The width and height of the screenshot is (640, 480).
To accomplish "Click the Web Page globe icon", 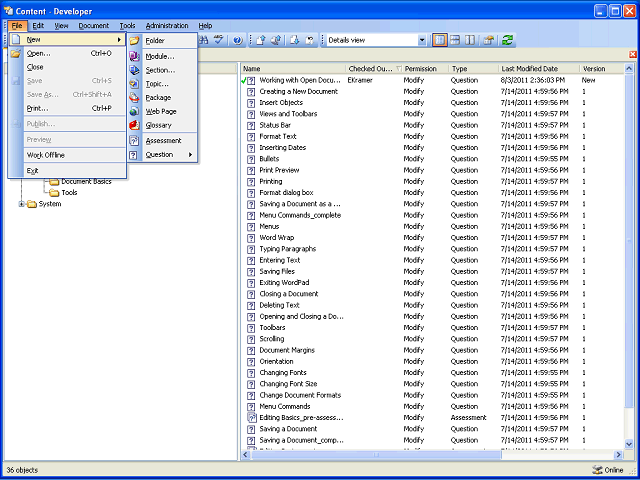I will [134, 111].
